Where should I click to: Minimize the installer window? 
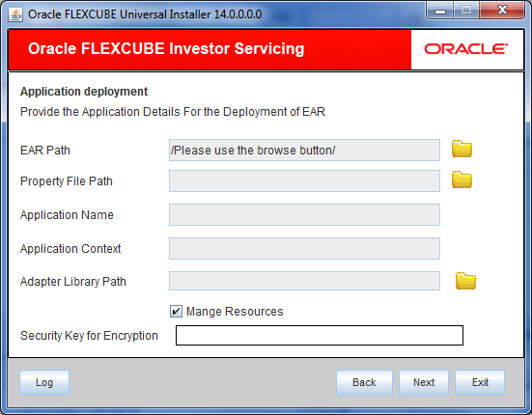(439, 11)
